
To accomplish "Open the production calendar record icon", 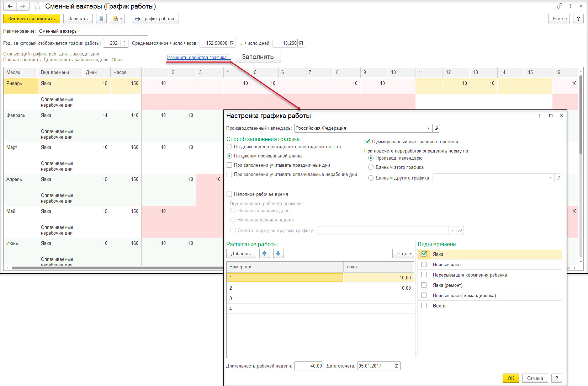I will click(436, 128).
